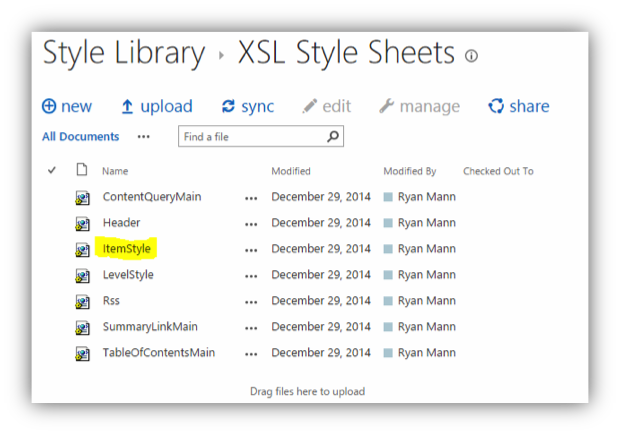Click the file type icon for SummaryLinkMain
620x435 pixels.
[82, 327]
